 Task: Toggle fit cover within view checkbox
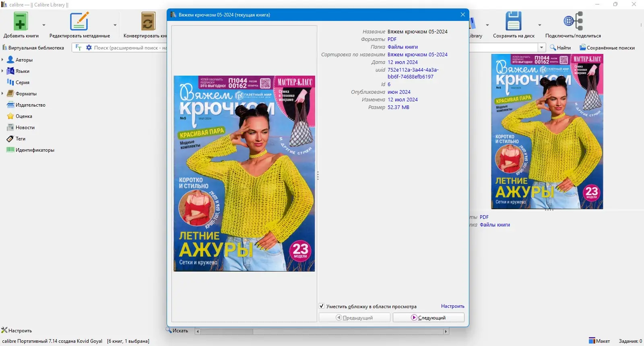pos(322,306)
